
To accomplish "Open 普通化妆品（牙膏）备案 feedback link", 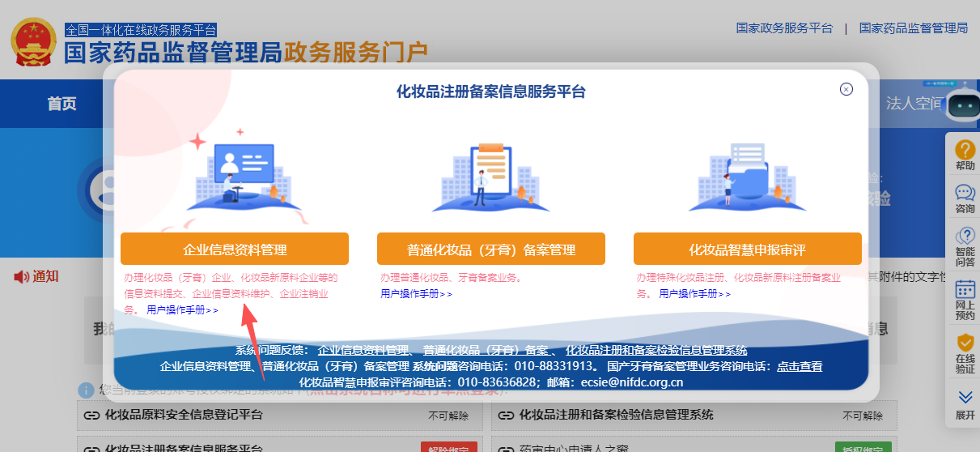I will click(486, 351).
